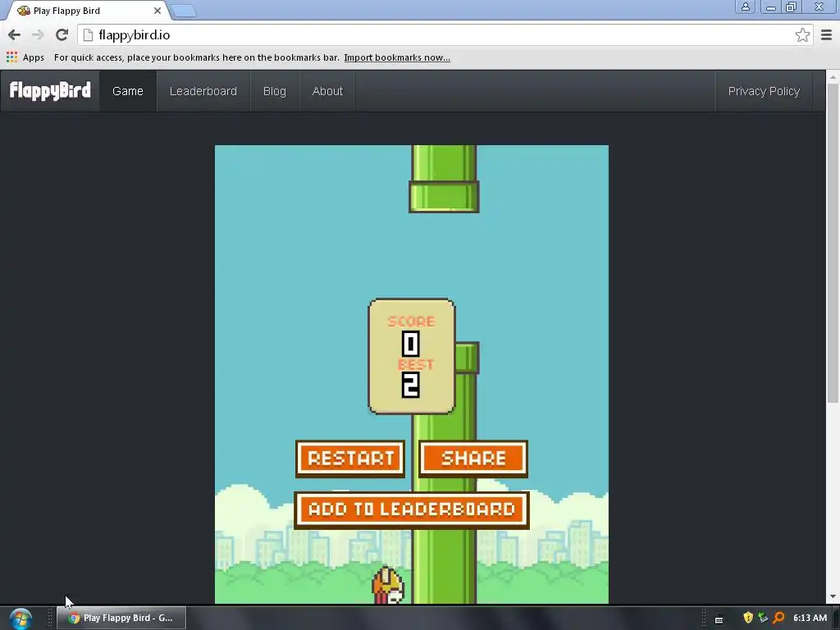
Task: Click the yellow shield tray icon
Action: [x=748, y=617]
